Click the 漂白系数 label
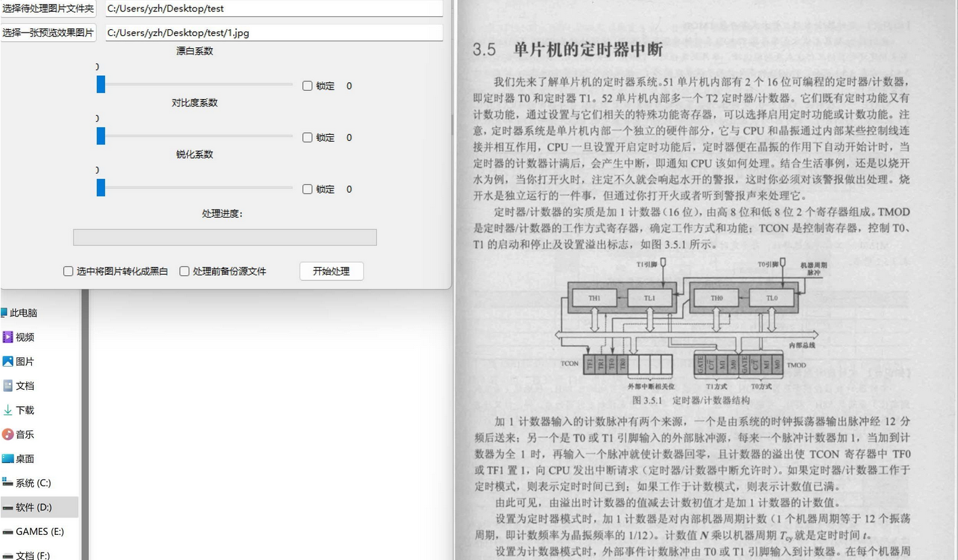 [195, 51]
